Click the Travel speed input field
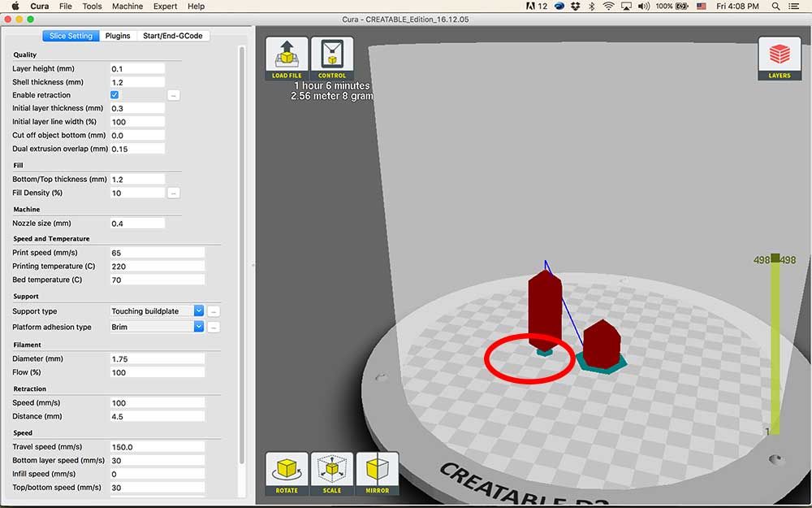The image size is (812, 508). (x=158, y=447)
